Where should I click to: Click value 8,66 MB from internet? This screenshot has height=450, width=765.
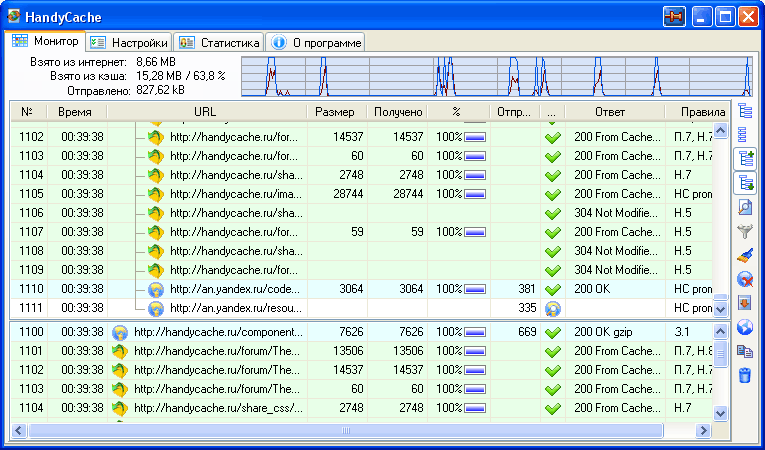pyautogui.click(x=156, y=62)
